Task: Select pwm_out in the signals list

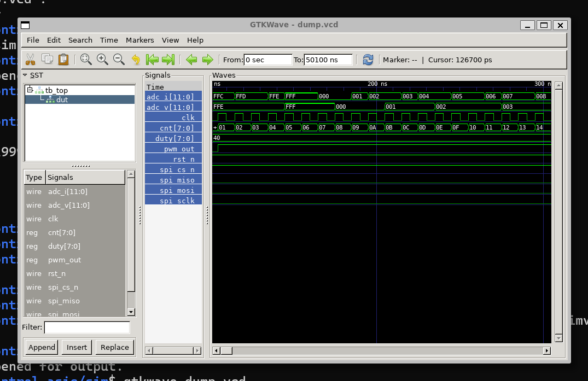Action: [64, 260]
